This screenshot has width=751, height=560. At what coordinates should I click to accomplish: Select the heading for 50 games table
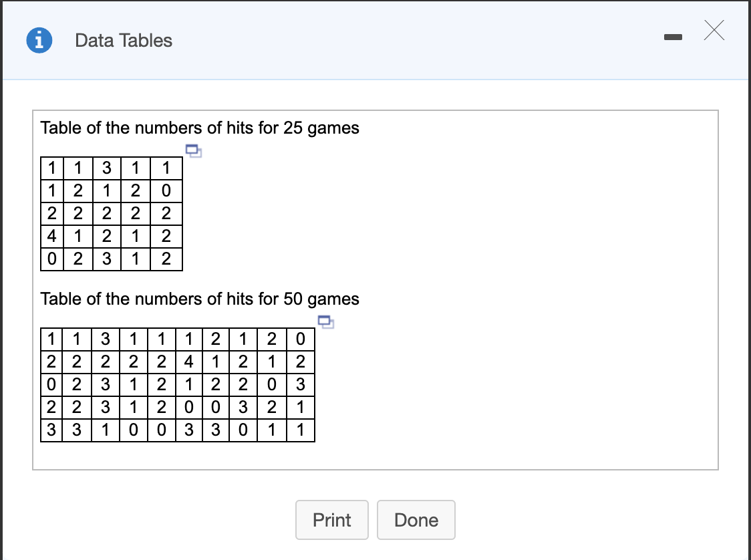click(199, 299)
